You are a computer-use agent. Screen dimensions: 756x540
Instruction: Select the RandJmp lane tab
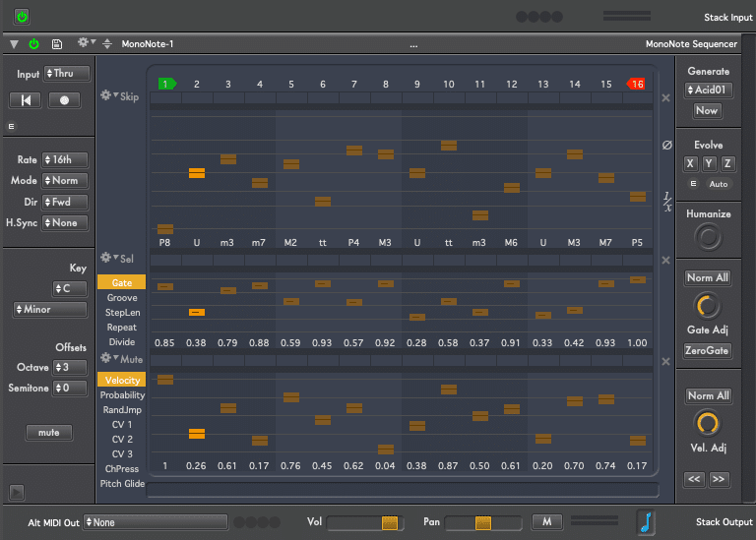122,410
